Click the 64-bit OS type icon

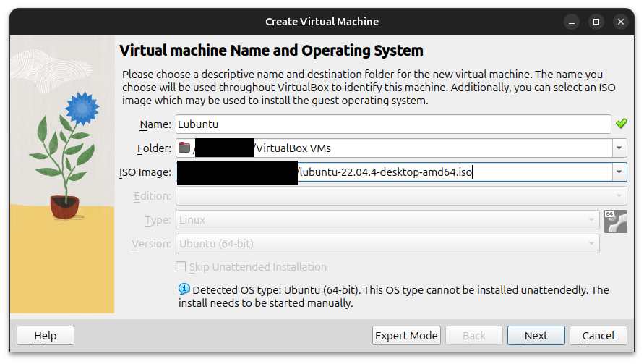pyautogui.click(x=616, y=221)
